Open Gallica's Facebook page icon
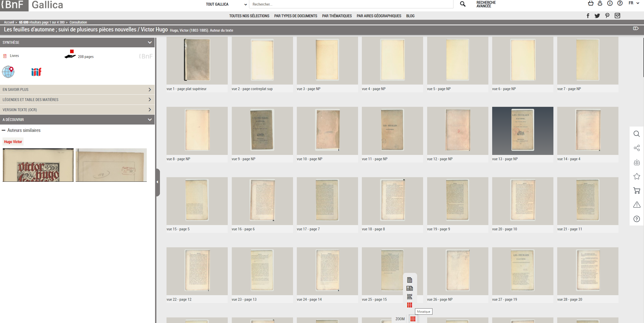Image resolution: width=644 pixels, height=323 pixels. [588, 16]
